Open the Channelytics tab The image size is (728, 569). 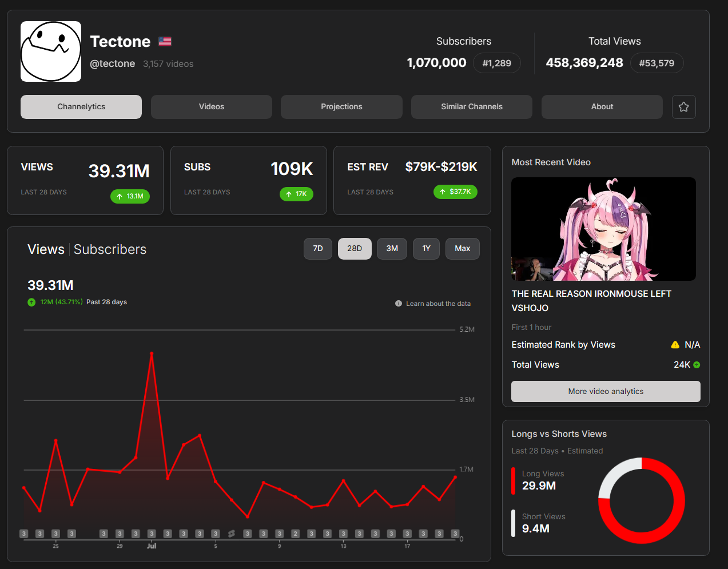point(81,107)
